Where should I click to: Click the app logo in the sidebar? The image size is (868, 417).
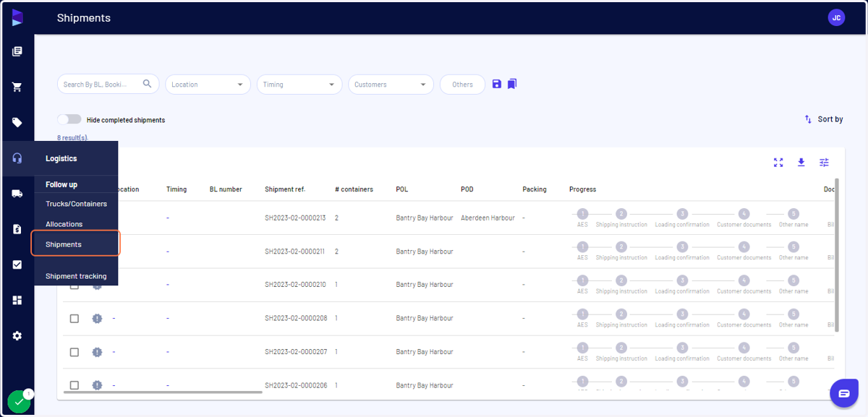pyautogui.click(x=17, y=18)
